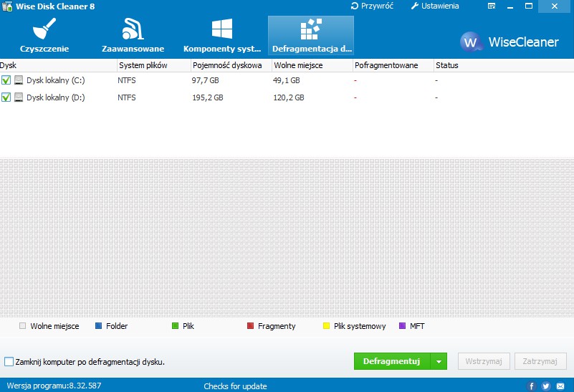This screenshot has height=392, width=574.
Task: Click purple MFT legend swatch
Action: pyautogui.click(x=402, y=326)
